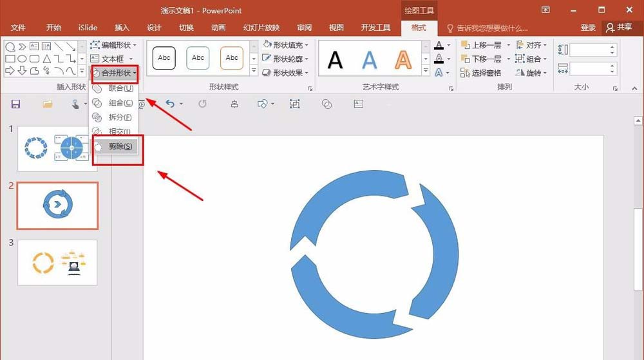
Task: Switch to the 格式 ribbon tab
Action: pos(419,28)
